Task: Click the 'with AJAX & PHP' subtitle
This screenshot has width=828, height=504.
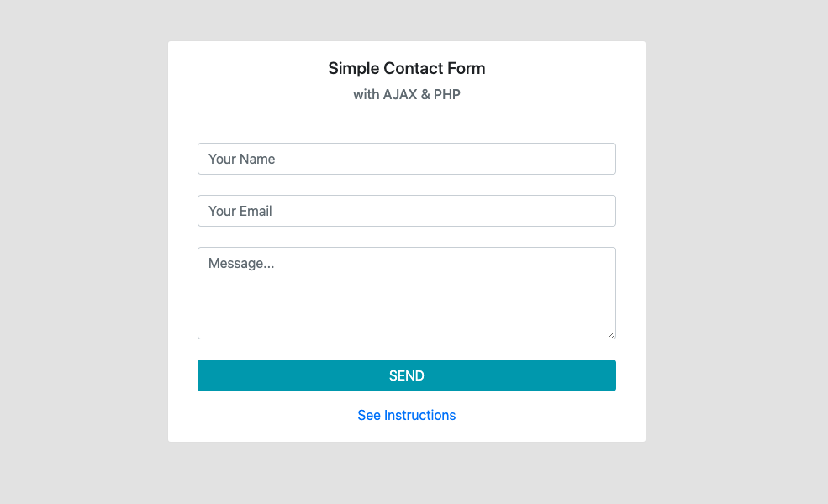Action: pyautogui.click(x=406, y=94)
